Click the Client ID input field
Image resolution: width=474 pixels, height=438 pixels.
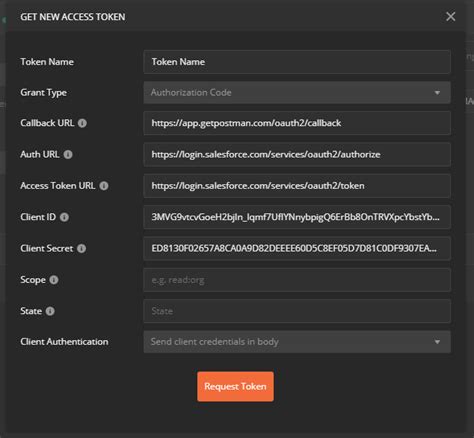pos(297,217)
